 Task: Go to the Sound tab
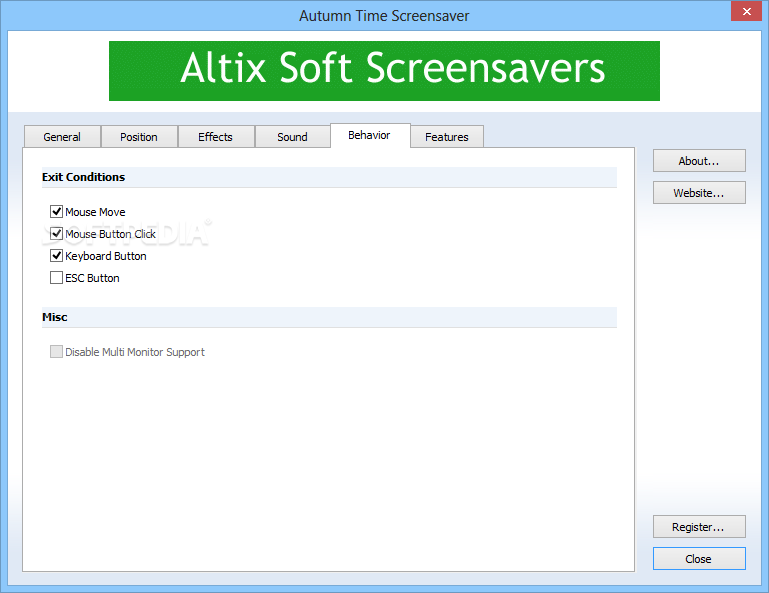292,137
